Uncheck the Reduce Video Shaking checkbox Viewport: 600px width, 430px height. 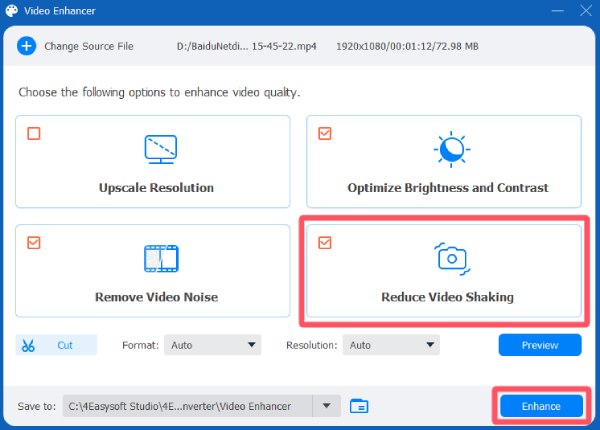click(325, 243)
